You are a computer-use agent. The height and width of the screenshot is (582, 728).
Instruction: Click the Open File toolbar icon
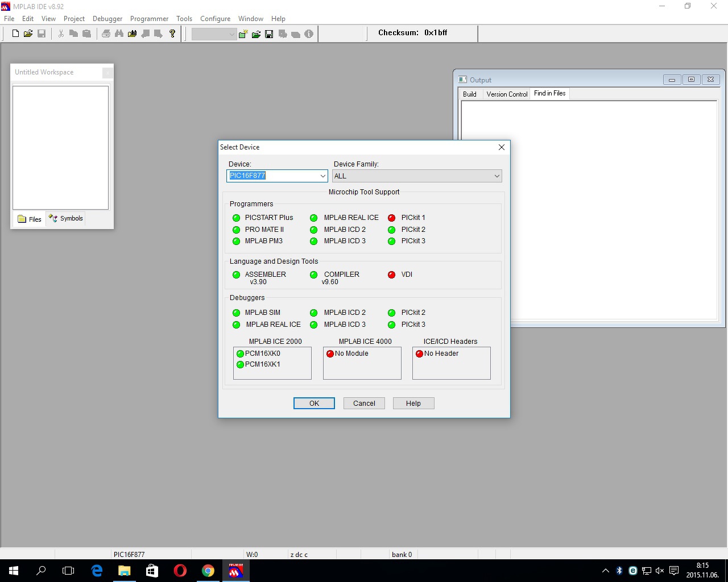[28, 34]
